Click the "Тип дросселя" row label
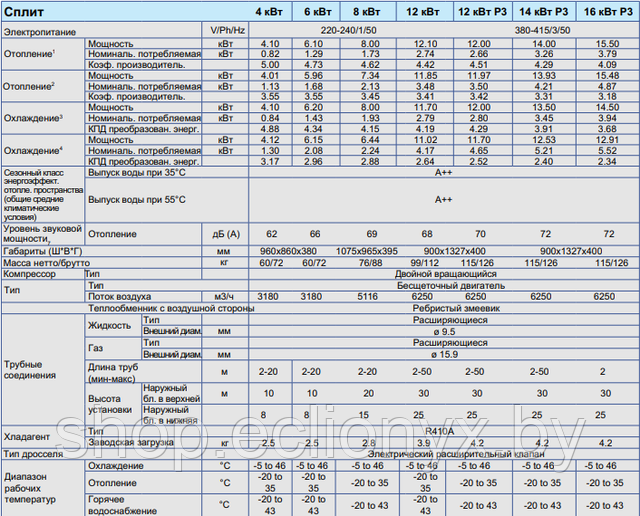This screenshot has width=640, height=516. [x=33, y=454]
